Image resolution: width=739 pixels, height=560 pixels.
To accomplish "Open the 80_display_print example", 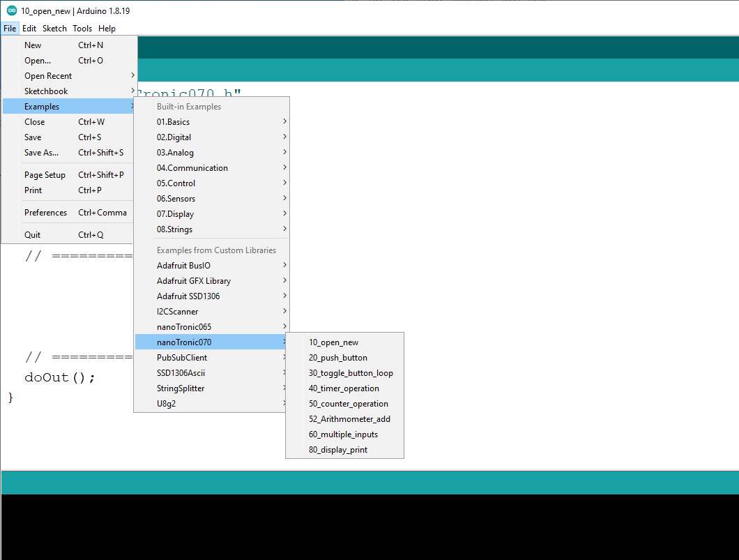I will [x=338, y=450].
